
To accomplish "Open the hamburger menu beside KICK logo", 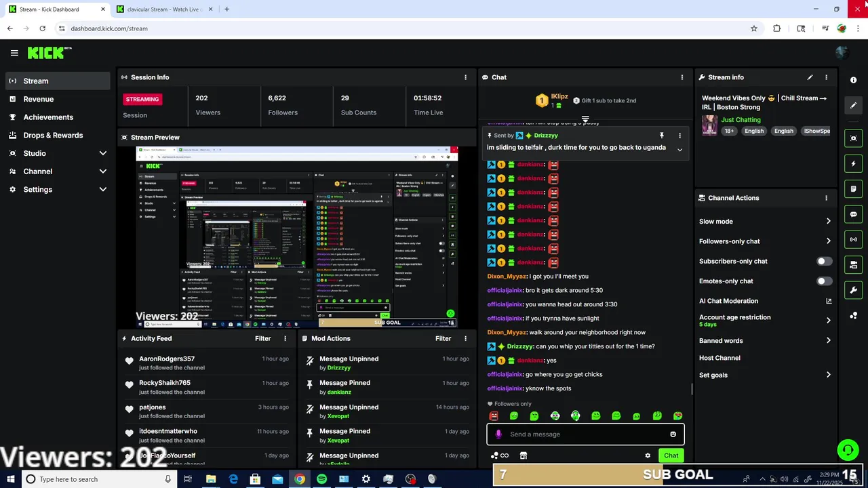I will (x=14, y=53).
